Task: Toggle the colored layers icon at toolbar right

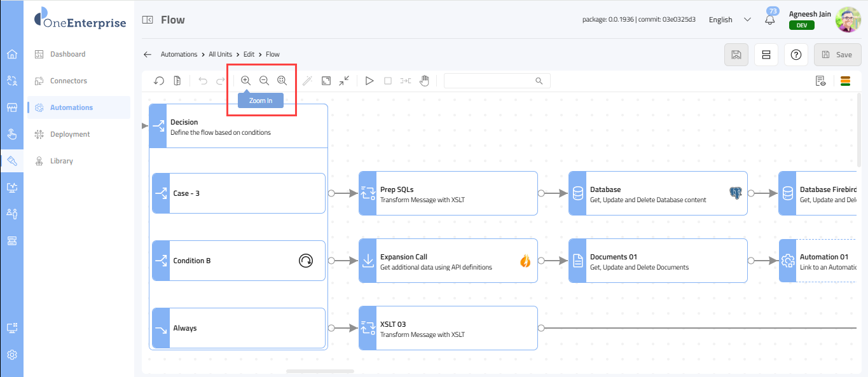Action: [845, 81]
